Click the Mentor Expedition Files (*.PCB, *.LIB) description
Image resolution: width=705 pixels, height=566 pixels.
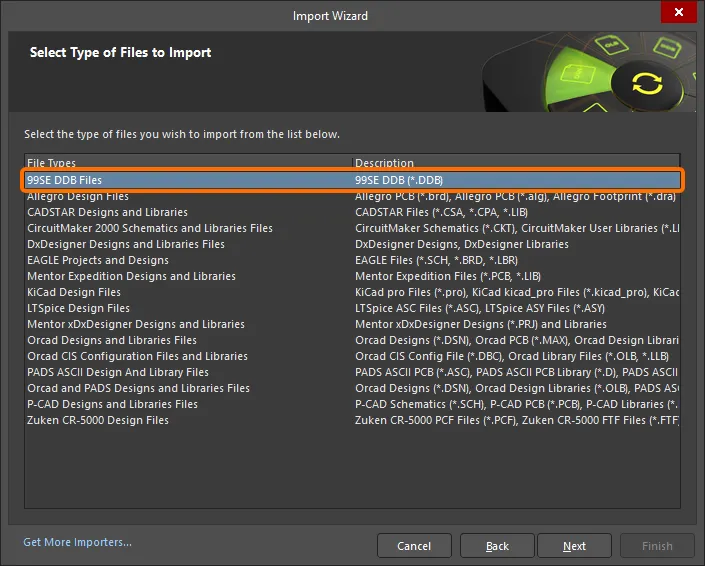click(447, 276)
